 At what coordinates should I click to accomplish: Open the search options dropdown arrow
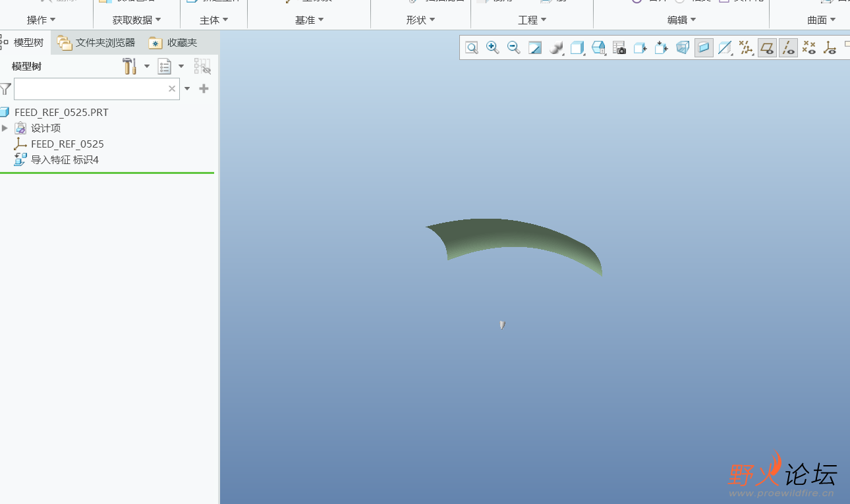tap(187, 89)
